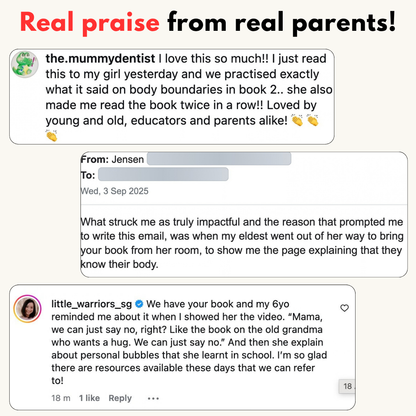This screenshot has width=416, height=416.
Task: Click the 'from real parents!' heading text
Action: (x=282, y=22)
